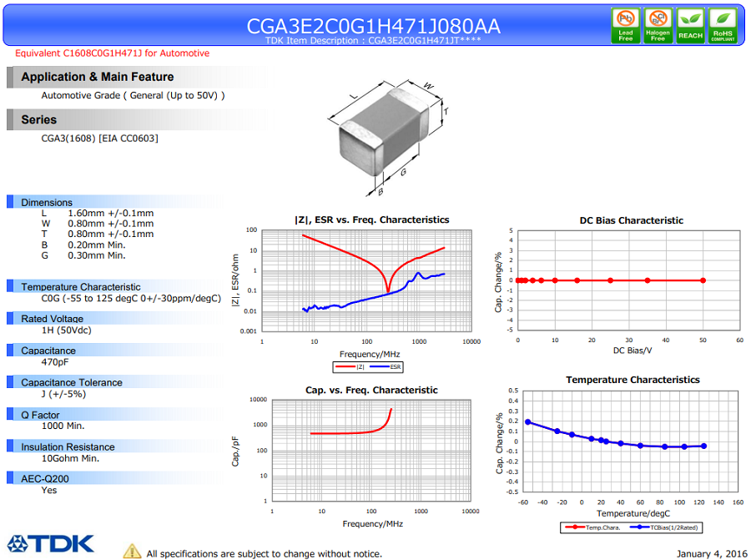Select the REACH compliance badge
751x560 pixels.
tap(690, 26)
